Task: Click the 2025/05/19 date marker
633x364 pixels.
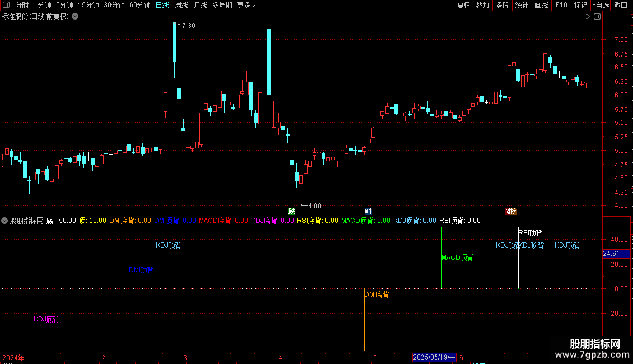Action: click(434, 357)
